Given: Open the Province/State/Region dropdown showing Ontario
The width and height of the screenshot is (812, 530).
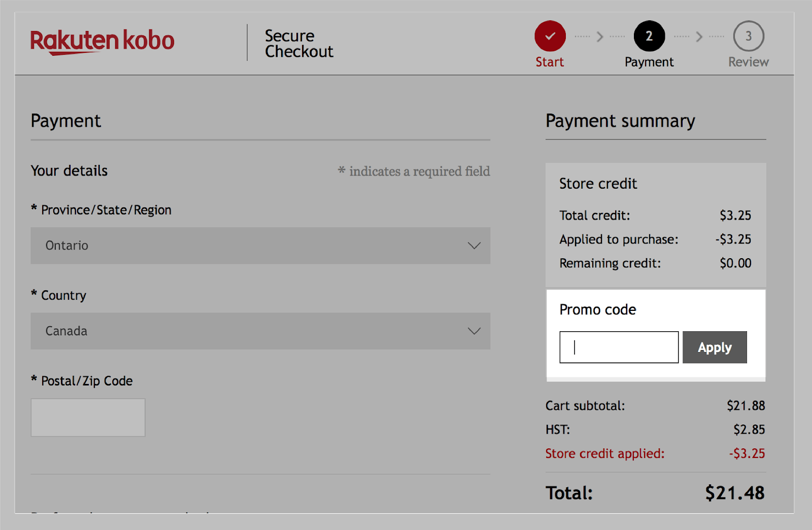Looking at the screenshot, I should (260, 245).
